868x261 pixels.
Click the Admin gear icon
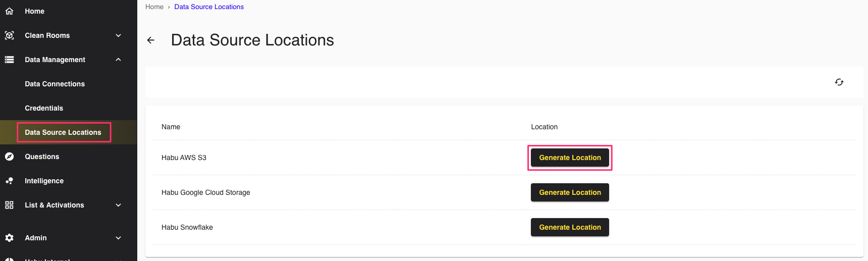pyautogui.click(x=9, y=238)
